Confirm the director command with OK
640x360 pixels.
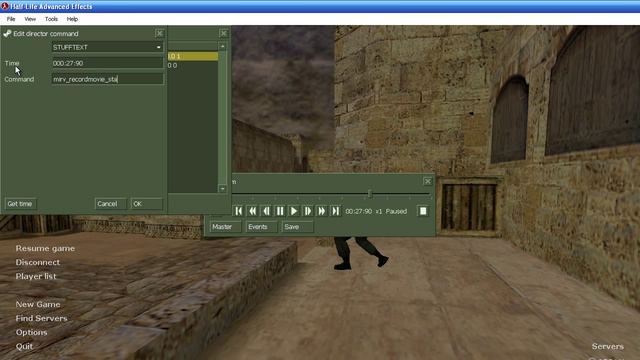(147, 204)
